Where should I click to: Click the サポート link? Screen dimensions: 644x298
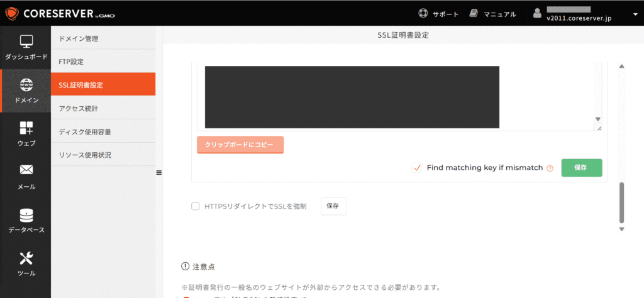pos(445,14)
